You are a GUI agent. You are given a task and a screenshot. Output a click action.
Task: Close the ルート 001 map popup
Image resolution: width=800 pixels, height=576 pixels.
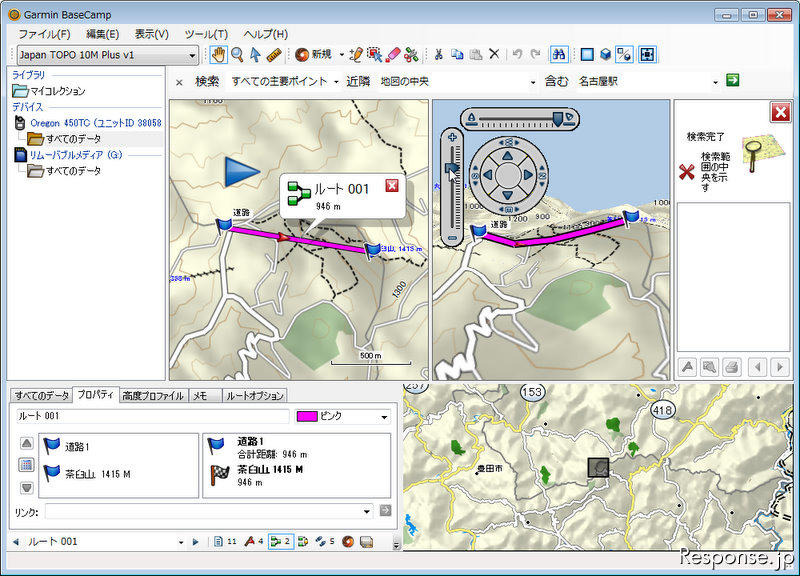pos(392,185)
